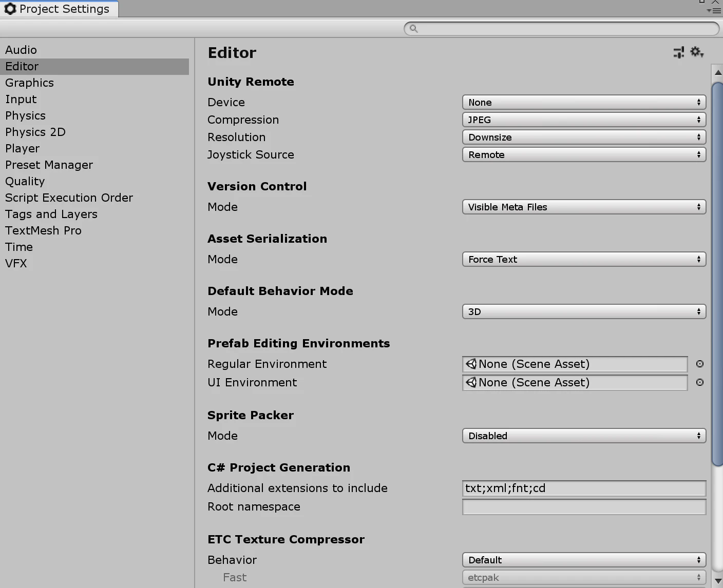723x588 pixels.
Task: Click the Regular Environment object picker circle
Action: (700, 364)
